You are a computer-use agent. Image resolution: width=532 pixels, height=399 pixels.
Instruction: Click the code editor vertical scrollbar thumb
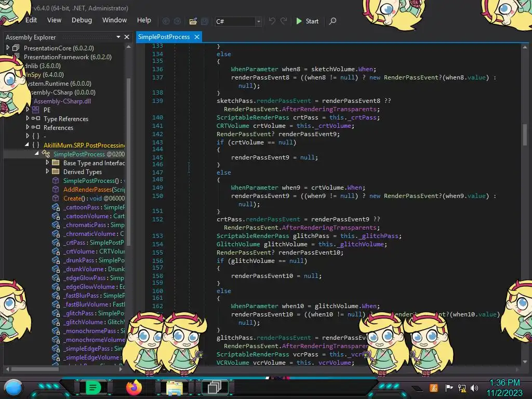[525, 135]
